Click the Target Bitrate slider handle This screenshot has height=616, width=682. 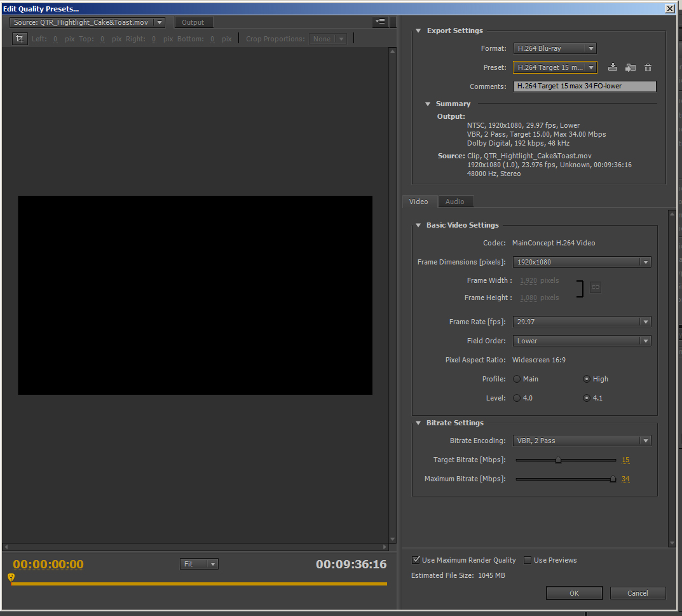pyautogui.click(x=558, y=460)
